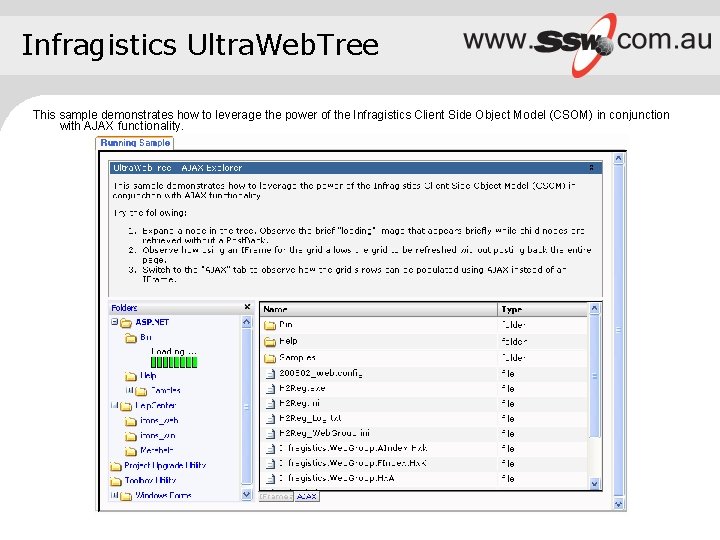This screenshot has width=720, height=540.
Task: Click the SSW logo in header
Action: (x=588, y=44)
